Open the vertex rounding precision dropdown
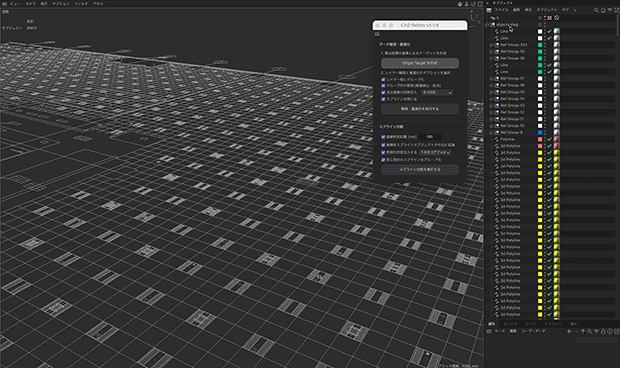 [437, 92]
